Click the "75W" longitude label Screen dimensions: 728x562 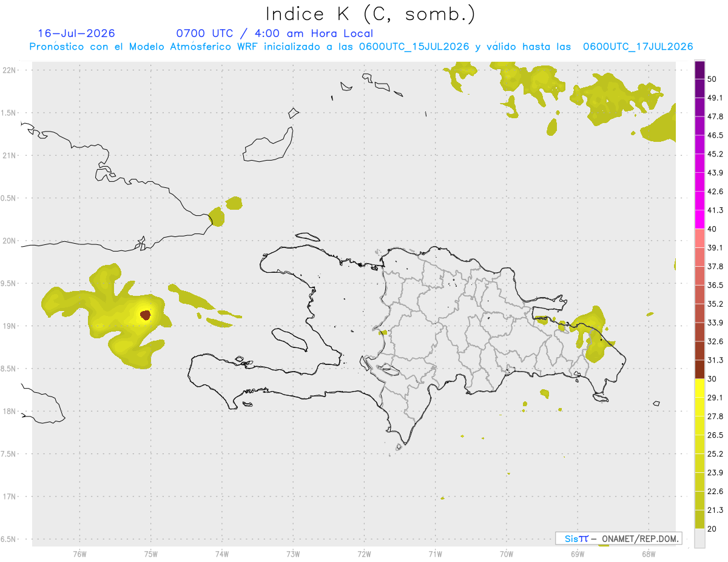pos(151,554)
